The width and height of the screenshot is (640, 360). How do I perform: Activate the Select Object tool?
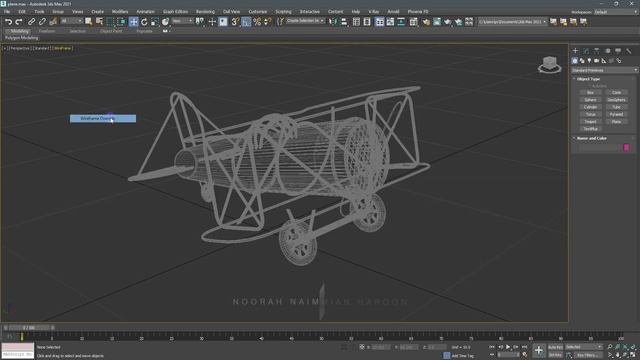89,22
